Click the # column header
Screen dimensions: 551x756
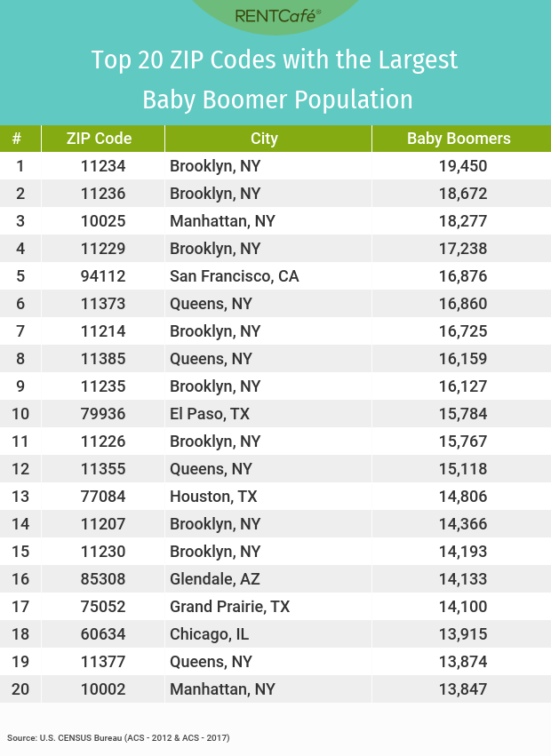17,139
